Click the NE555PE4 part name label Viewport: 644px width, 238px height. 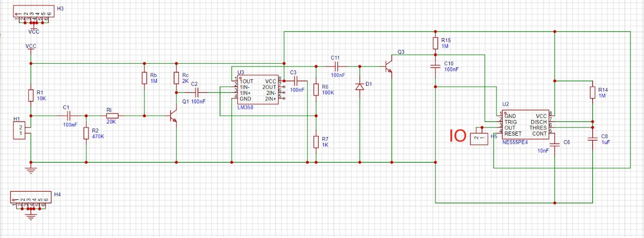point(514,142)
